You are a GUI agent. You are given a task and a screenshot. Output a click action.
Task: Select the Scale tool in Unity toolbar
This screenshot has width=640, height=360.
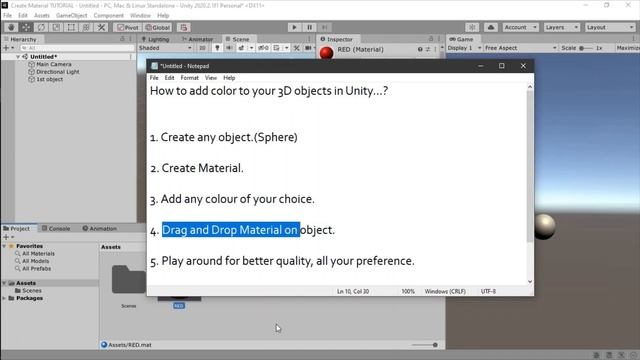tap(56, 27)
